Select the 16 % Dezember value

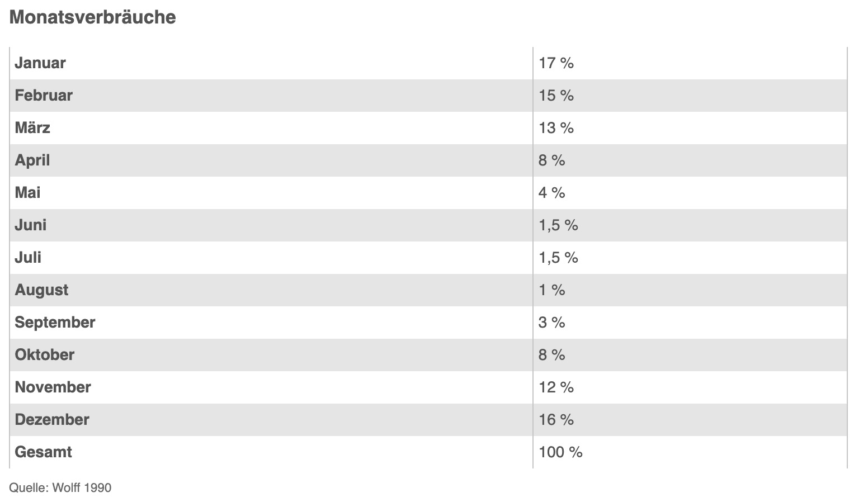(556, 419)
